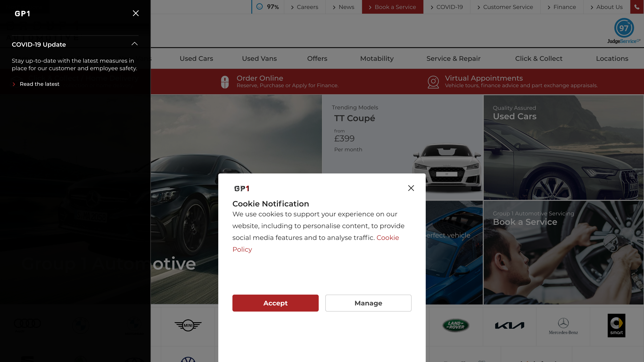This screenshot has width=644, height=362.
Task: Open the Used Cars menu
Action: (x=196, y=58)
